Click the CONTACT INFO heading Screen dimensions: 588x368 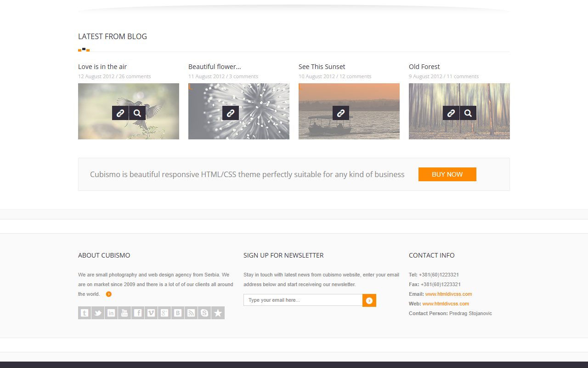[432, 255]
